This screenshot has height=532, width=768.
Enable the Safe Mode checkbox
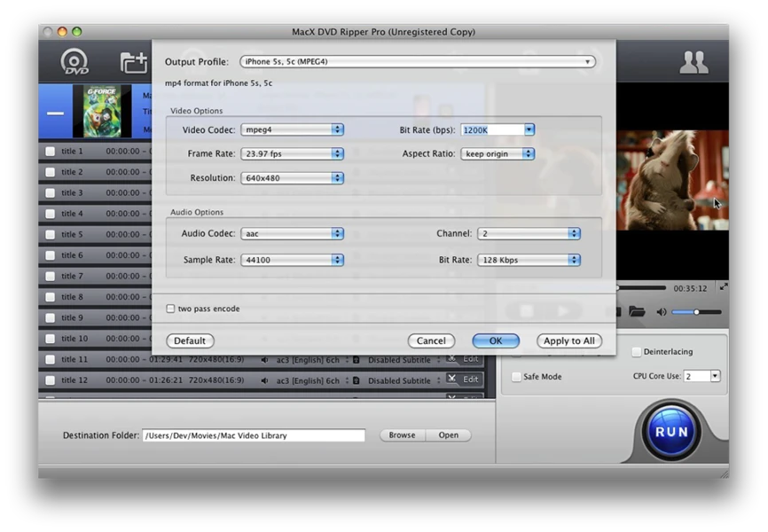[516, 377]
